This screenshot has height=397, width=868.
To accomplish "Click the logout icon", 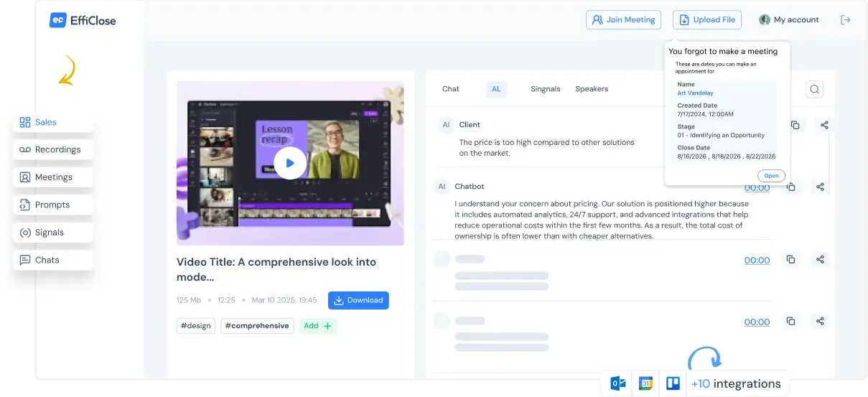I will point(846,20).
